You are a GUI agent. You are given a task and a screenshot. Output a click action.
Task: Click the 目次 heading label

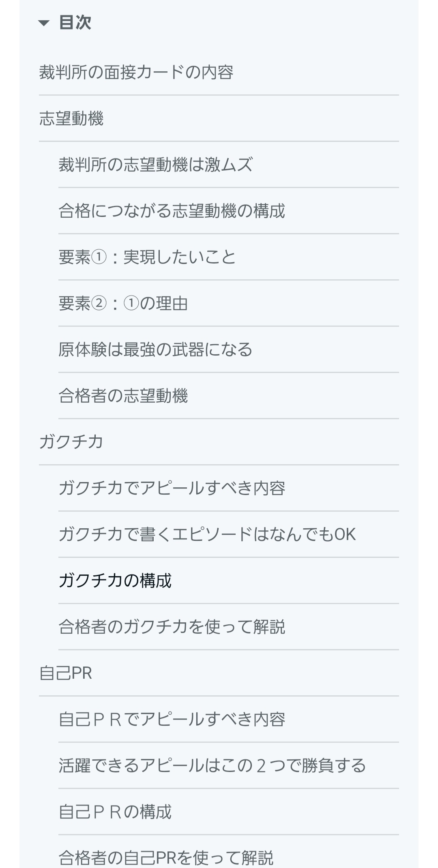tap(75, 22)
